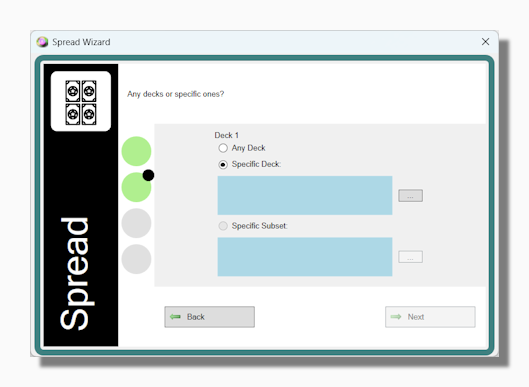Image resolution: width=529 pixels, height=387 pixels.
Task: Open the browse button beside Specific Deck
Action: coord(411,196)
